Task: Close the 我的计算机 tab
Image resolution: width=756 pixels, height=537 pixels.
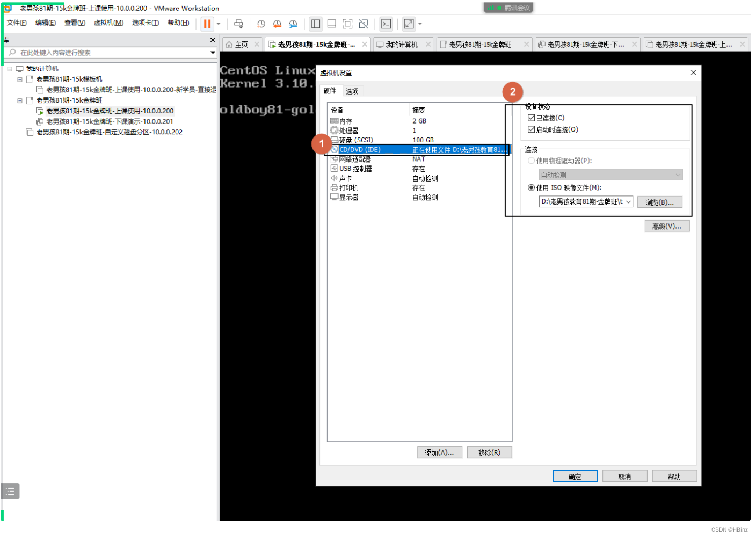Action: coord(428,44)
